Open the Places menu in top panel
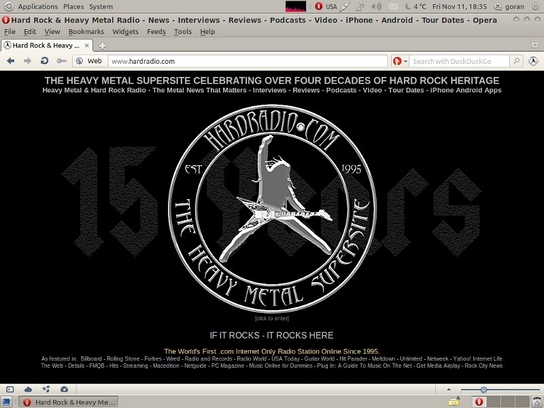Image resolution: width=544 pixels, height=408 pixels. tap(73, 7)
